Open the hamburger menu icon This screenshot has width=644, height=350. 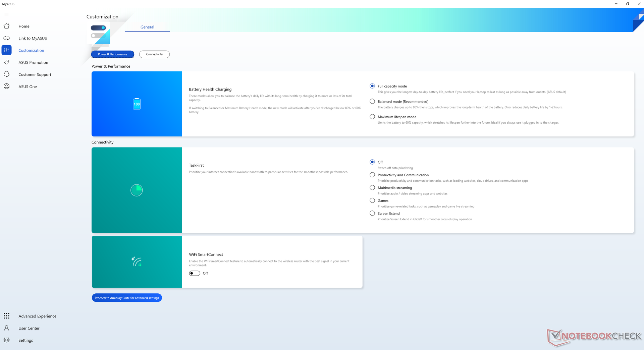(x=6, y=14)
